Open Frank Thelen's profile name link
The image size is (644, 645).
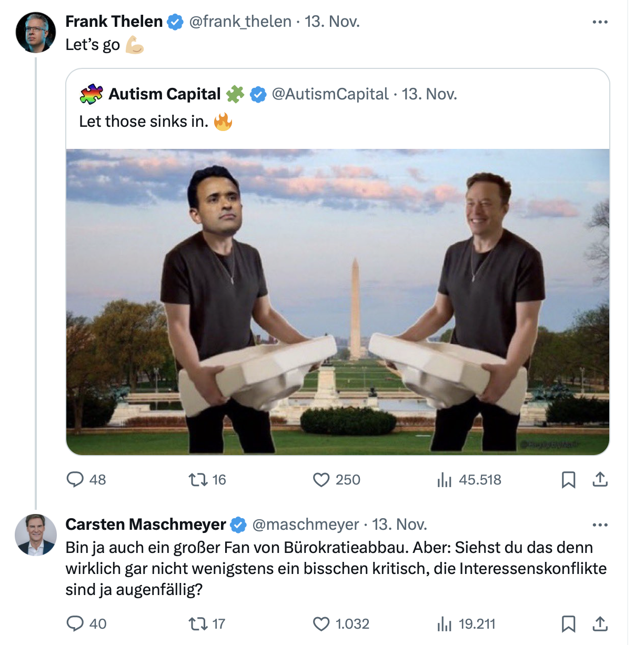click(114, 22)
